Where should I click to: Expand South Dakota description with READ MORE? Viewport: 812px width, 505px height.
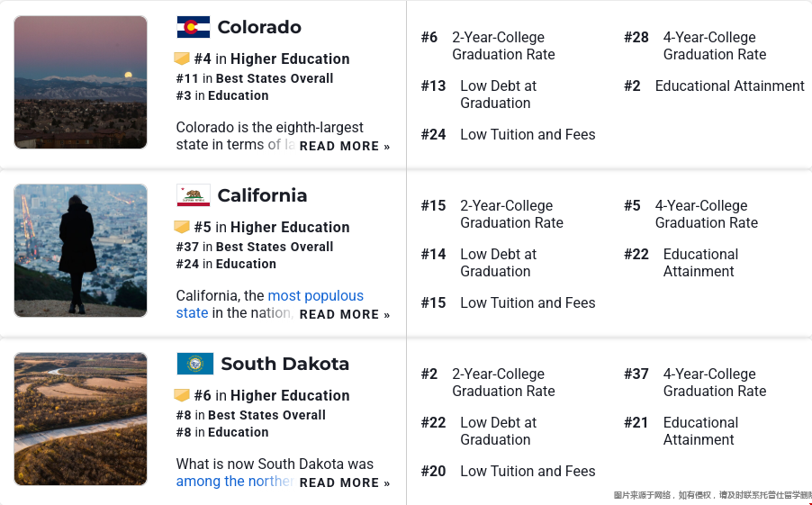point(345,482)
